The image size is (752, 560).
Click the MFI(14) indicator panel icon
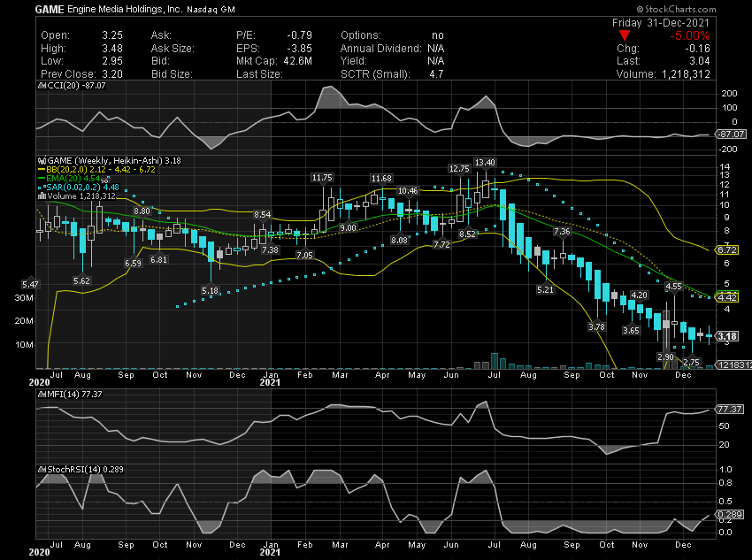42,395
